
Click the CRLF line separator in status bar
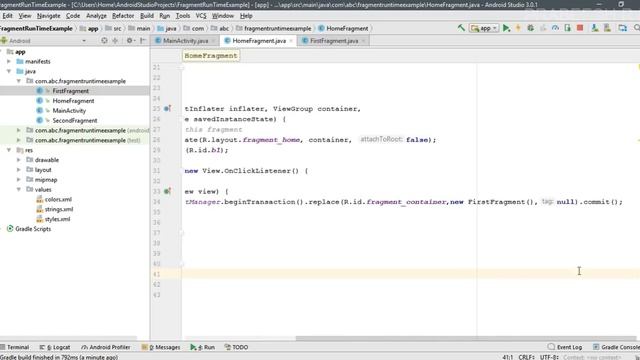click(527, 357)
